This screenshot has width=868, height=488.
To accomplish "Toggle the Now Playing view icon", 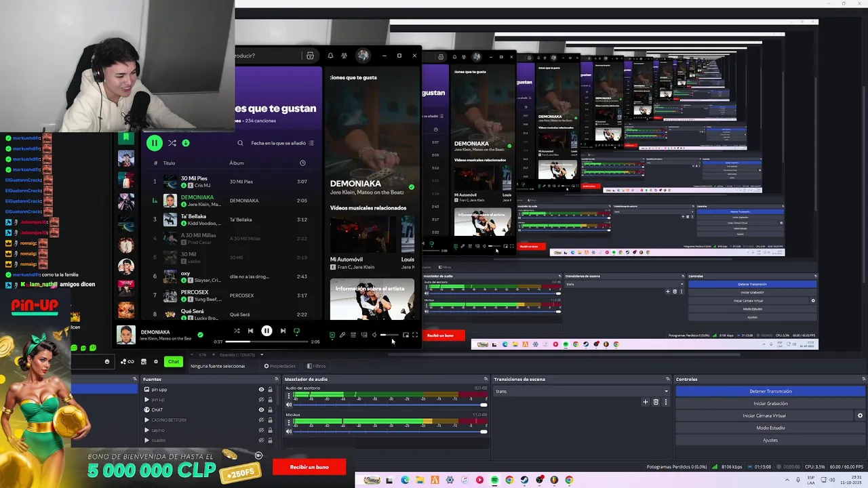I will (332, 335).
